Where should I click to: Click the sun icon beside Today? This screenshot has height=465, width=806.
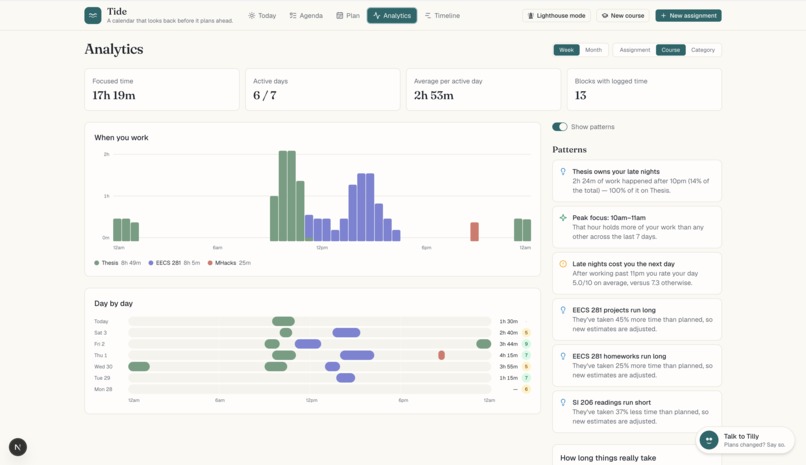pyautogui.click(x=251, y=15)
